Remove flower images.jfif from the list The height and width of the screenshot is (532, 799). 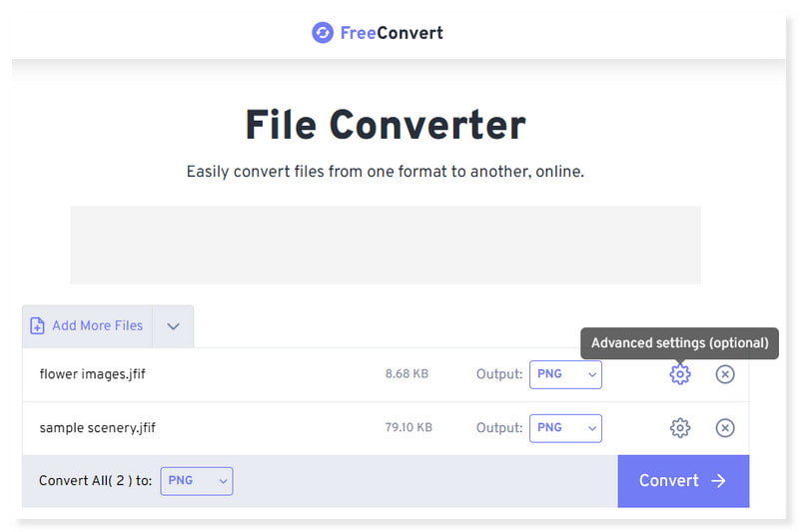(725, 374)
